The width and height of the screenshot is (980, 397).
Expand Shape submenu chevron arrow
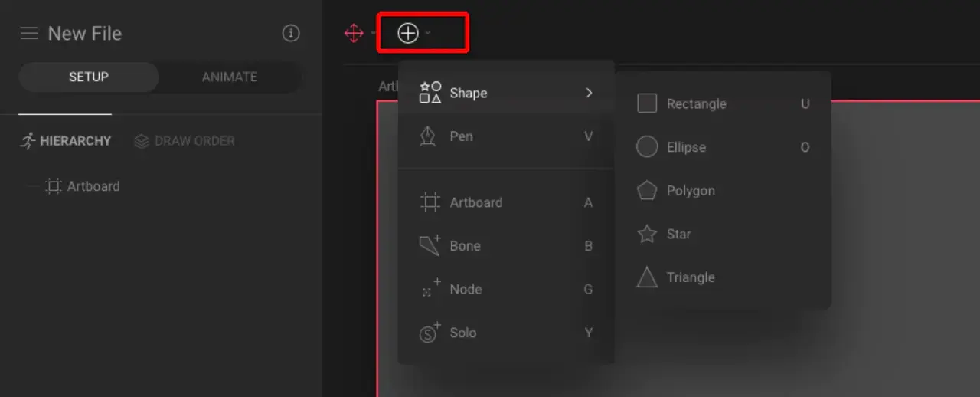pyautogui.click(x=589, y=93)
